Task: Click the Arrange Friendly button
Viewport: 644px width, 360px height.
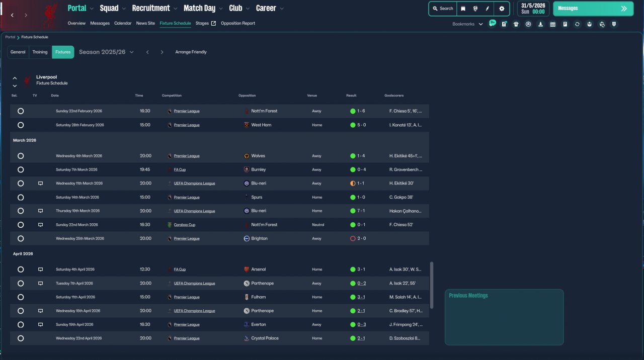Action: tap(191, 52)
